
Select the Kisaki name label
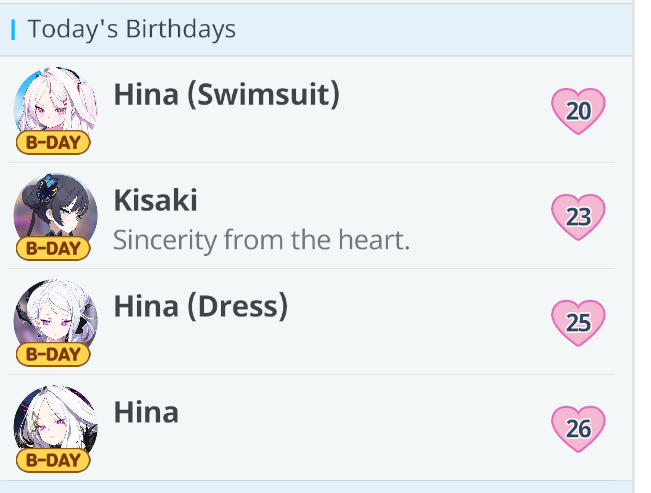(156, 200)
